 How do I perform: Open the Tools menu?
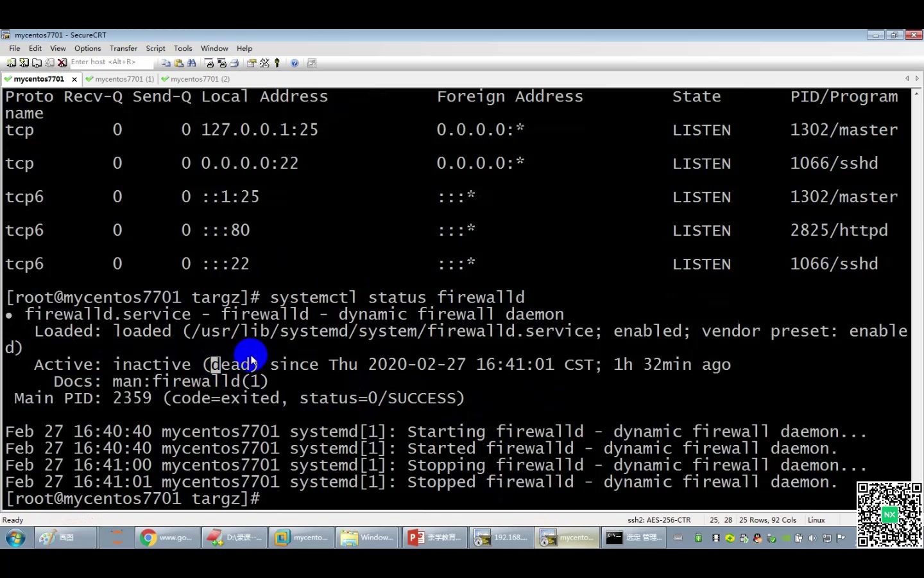[x=183, y=48]
